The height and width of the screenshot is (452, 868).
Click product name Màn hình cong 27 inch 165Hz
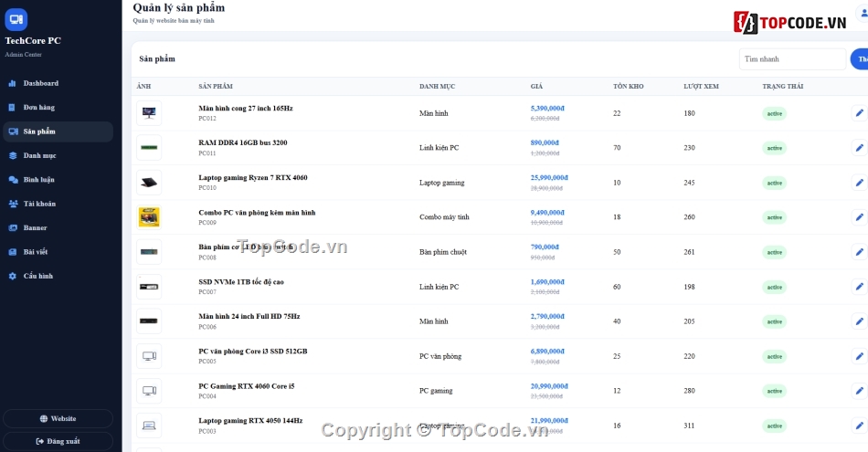[x=246, y=109]
